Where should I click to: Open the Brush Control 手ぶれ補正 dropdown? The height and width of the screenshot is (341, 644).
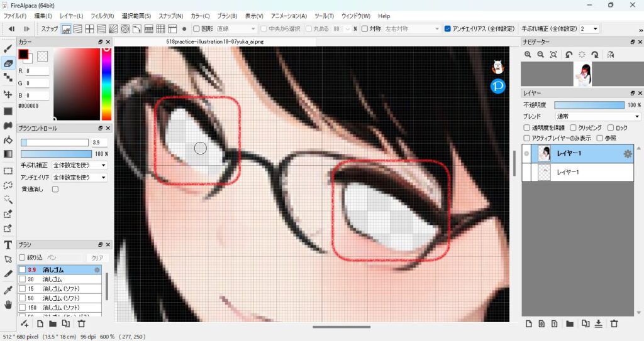point(80,165)
